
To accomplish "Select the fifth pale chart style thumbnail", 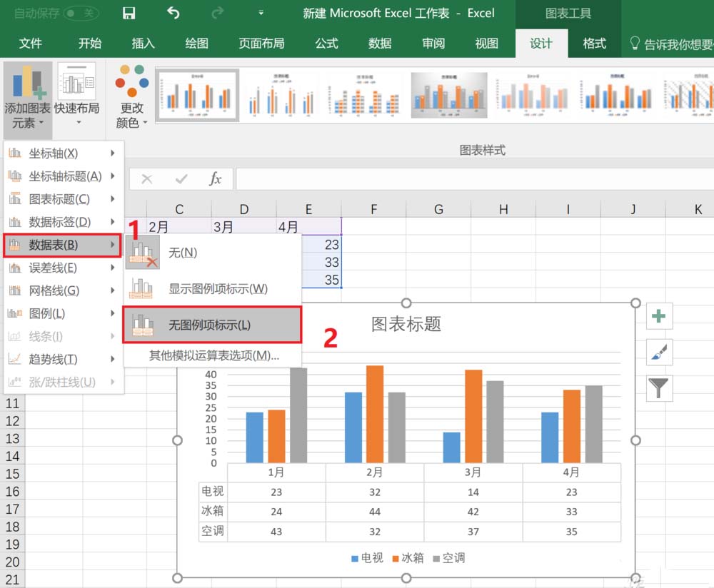I will pyautogui.click(x=533, y=95).
